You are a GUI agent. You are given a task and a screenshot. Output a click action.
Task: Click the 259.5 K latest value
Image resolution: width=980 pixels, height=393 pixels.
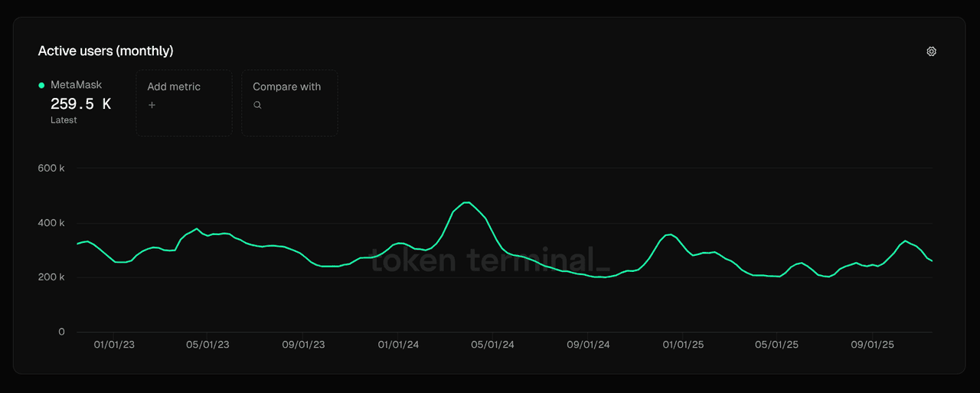point(80,104)
